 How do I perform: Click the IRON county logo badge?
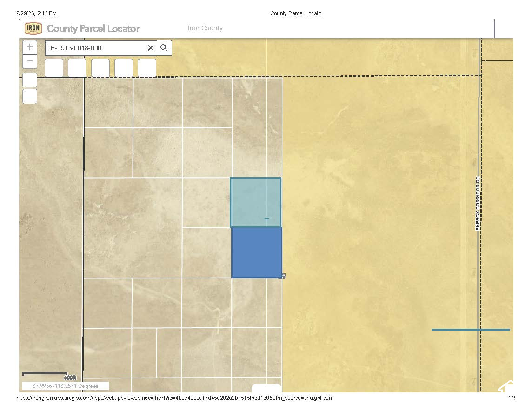click(x=33, y=28)
